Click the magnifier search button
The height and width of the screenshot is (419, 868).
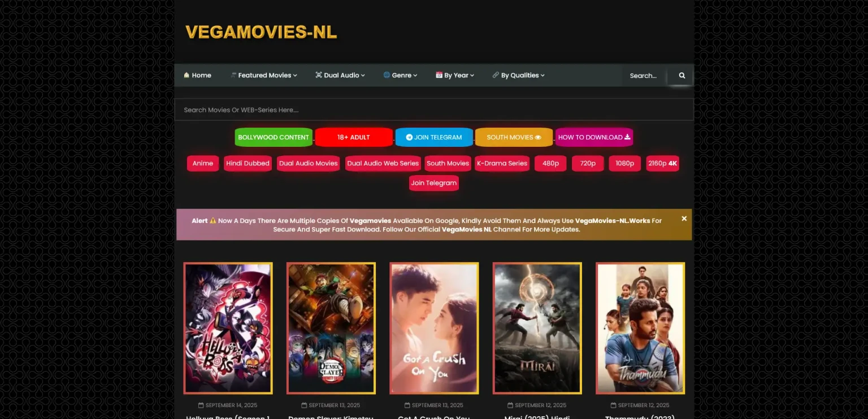click(x=682, y=76)
